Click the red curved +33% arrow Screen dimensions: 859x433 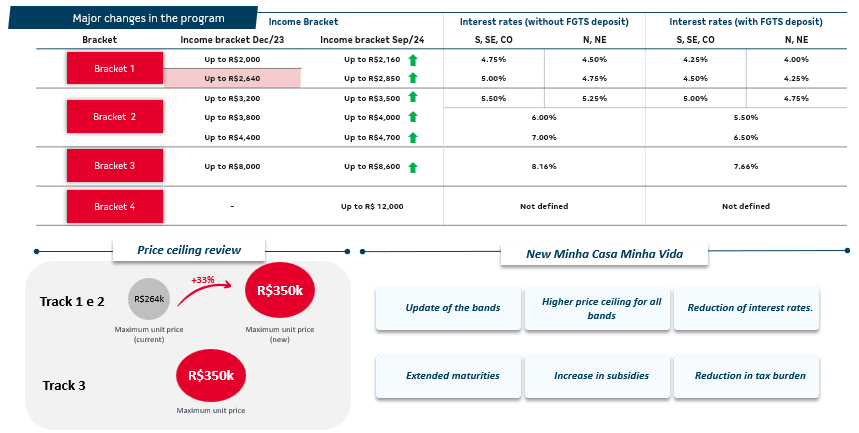tap(205, 295)
